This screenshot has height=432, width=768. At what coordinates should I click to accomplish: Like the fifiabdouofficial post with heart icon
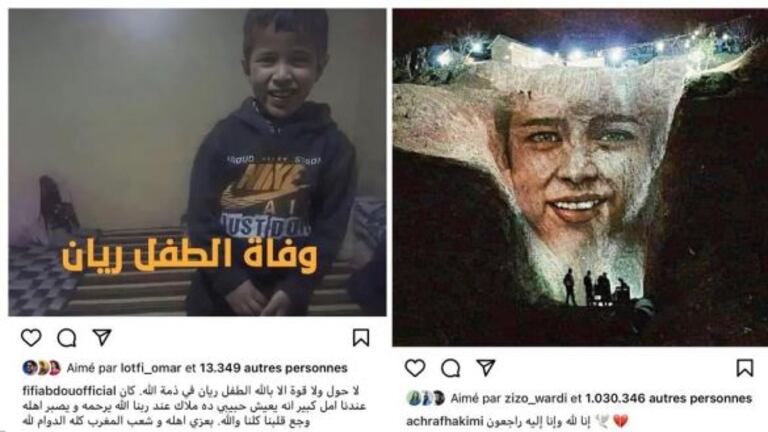(31, 337)
